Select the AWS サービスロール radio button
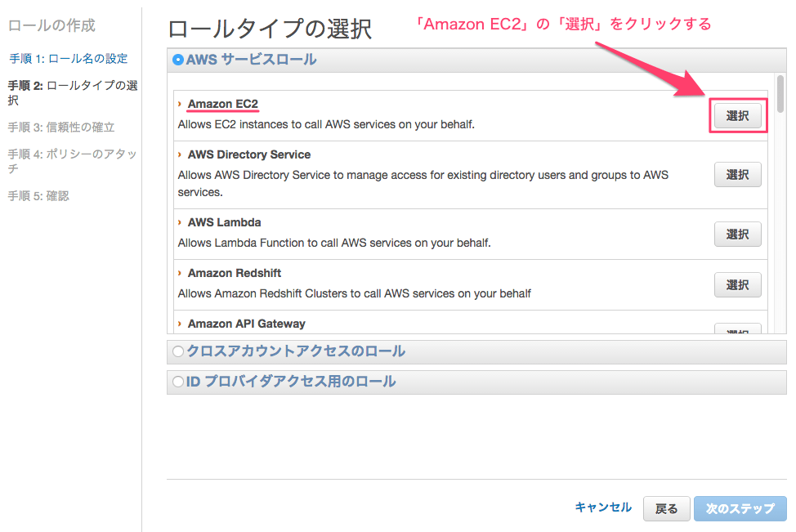 (x=177, y=59)
